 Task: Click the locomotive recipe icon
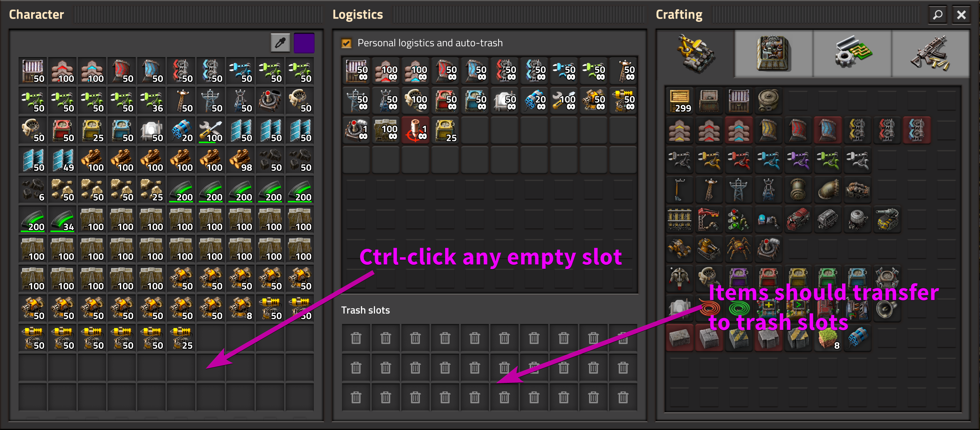[x=798, y=219]
